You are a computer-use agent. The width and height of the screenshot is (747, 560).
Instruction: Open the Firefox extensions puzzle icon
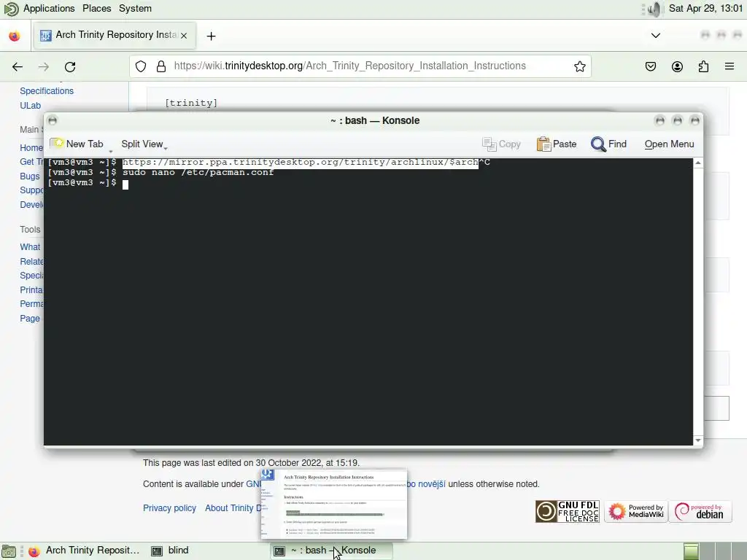(x=703, y=66)
